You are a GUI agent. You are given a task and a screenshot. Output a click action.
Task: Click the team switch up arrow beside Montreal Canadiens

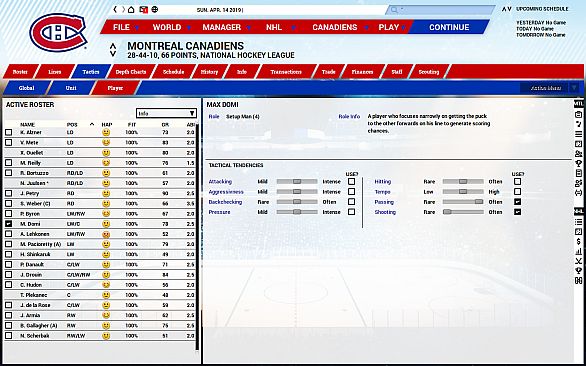(x=112, y=46)
